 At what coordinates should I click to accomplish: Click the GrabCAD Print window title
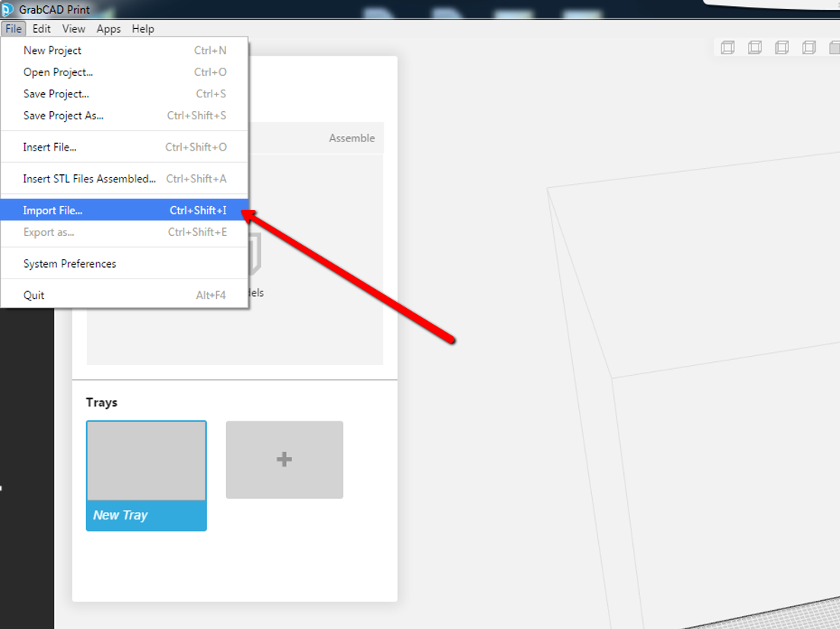click(55, 10)
